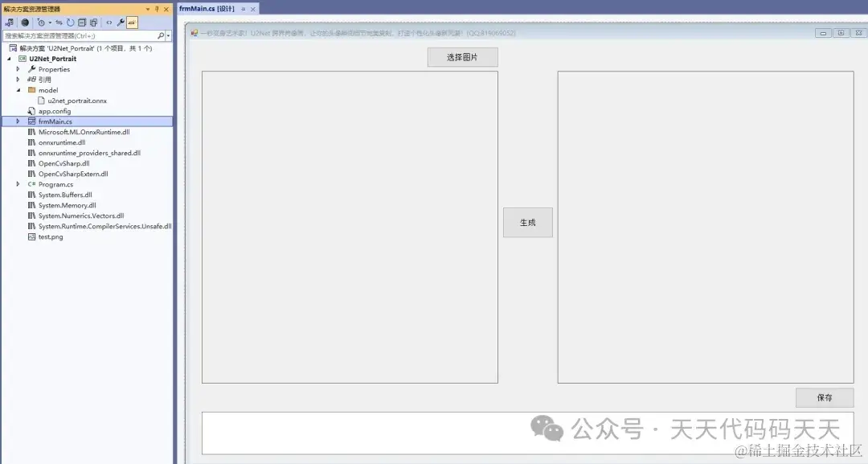868x464 pixels.
Task: Open properties using the wrench icon
Action: [121, 23]
